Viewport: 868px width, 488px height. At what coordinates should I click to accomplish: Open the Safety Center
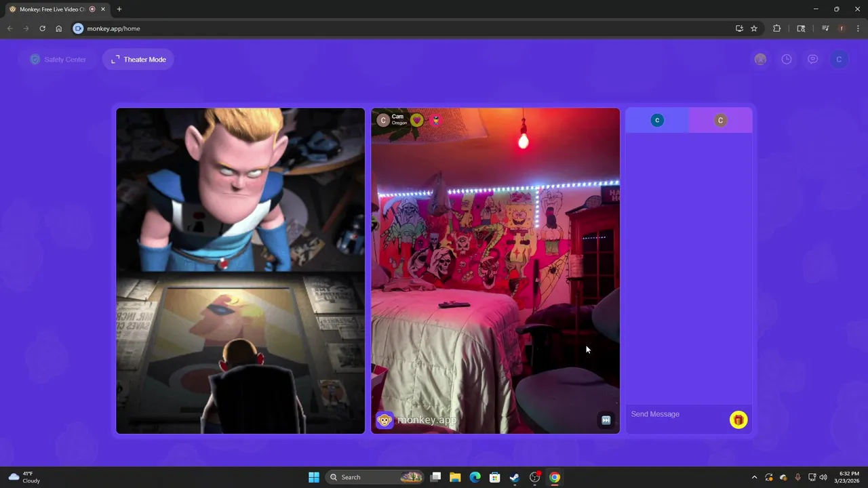click(x=58, y=60)
